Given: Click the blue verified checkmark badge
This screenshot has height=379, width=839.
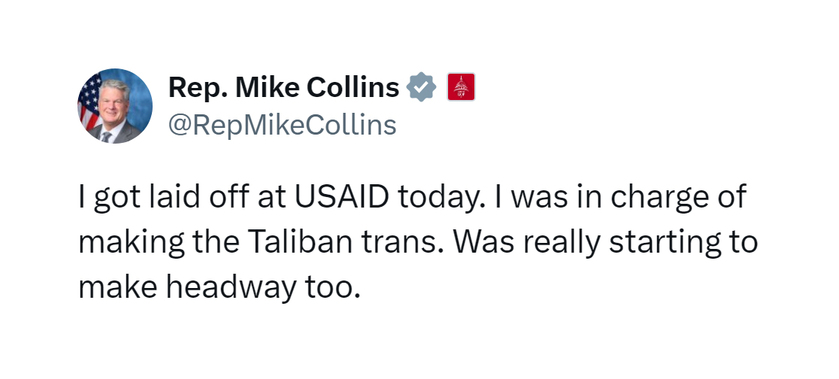Looking at the screenshot, I should [422, 87].
